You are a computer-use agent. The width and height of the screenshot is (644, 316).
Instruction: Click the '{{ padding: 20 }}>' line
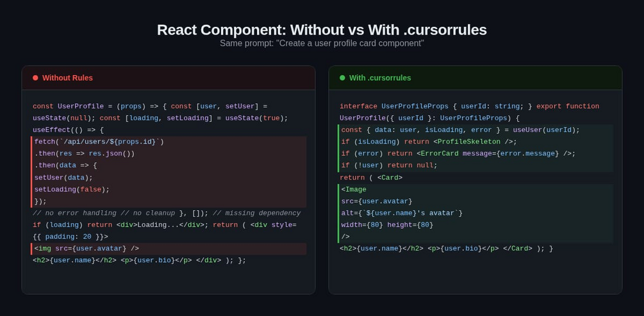[x=70, y=237]
